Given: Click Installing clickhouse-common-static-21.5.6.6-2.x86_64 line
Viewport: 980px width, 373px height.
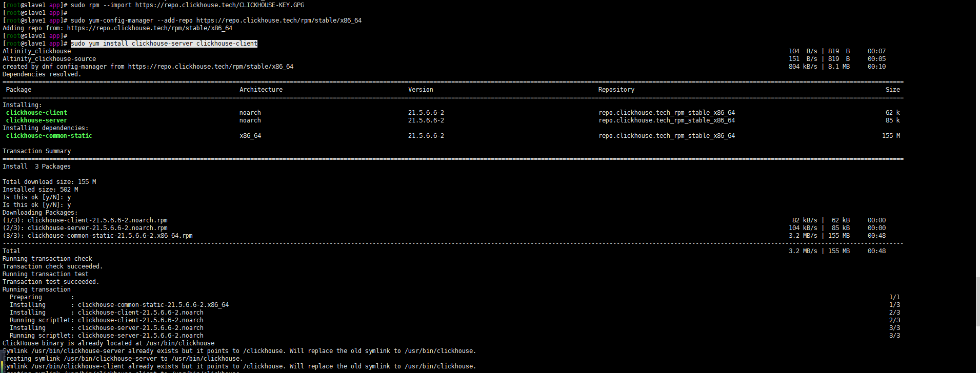Looking at the screenshot, I should [x=119, y=305].
